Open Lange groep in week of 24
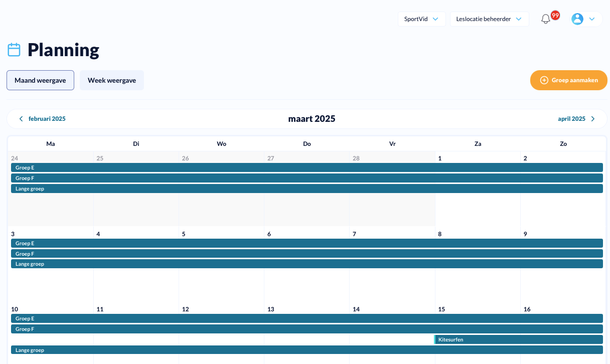 [307, 189]
